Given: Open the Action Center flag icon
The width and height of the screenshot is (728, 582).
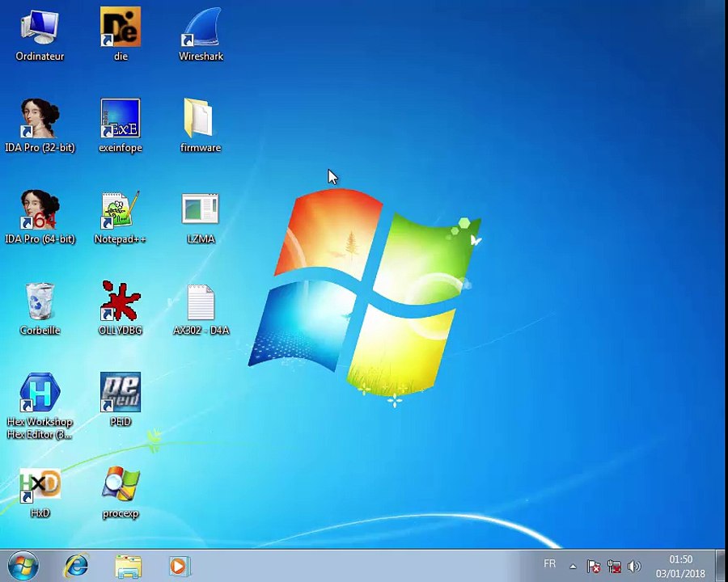Looking at the screenshot, I should [x=594, y=566].
